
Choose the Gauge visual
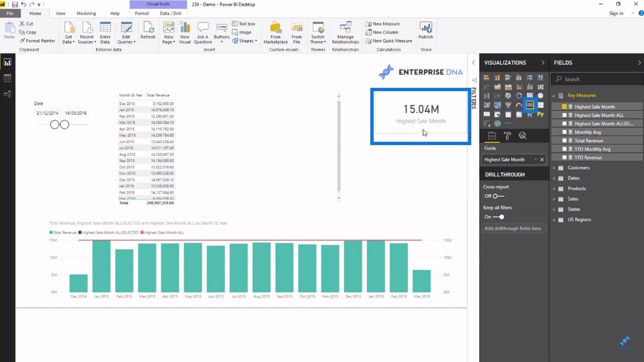click(519, 105)
